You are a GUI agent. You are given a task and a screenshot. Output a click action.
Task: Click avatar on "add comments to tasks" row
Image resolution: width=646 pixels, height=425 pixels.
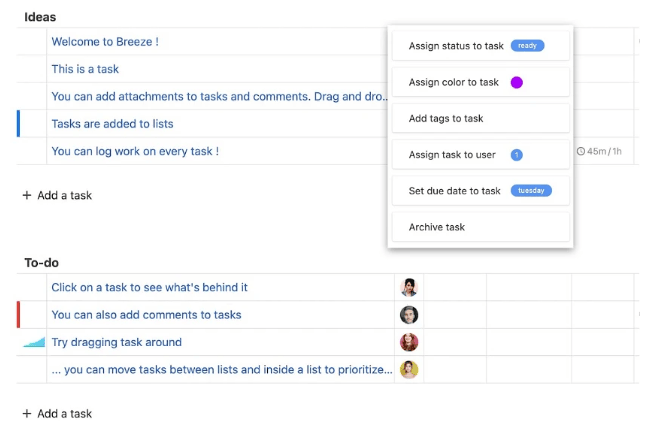(x=408, y=315)
